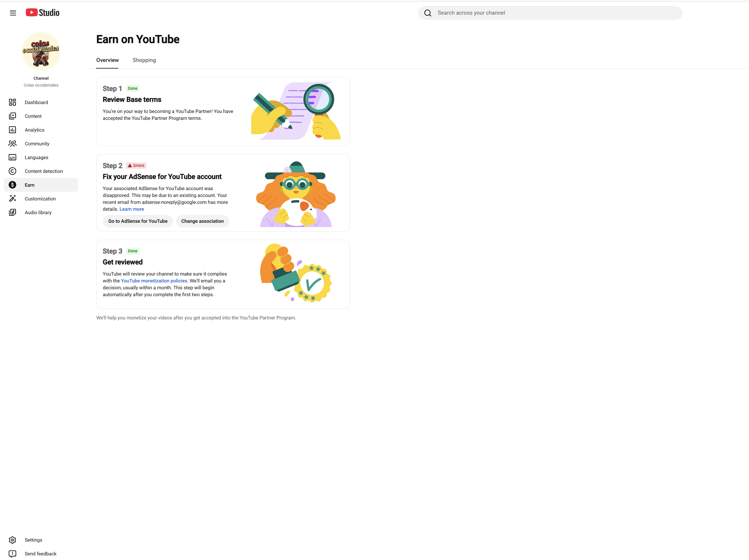Click the Community people icon

13,144
